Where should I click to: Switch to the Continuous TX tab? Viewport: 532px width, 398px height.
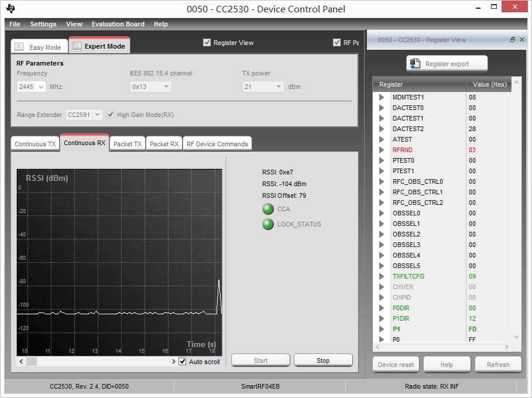[x=35, y=144]
